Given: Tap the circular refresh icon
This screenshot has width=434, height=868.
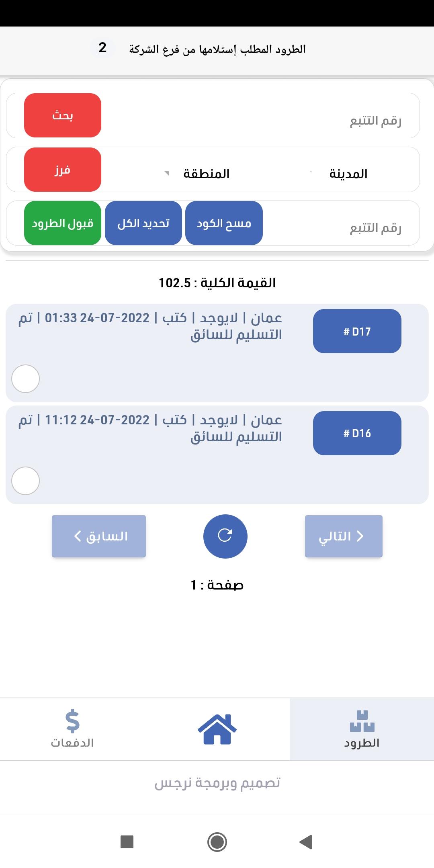Looking at the screenshot, I should (225, 536).
